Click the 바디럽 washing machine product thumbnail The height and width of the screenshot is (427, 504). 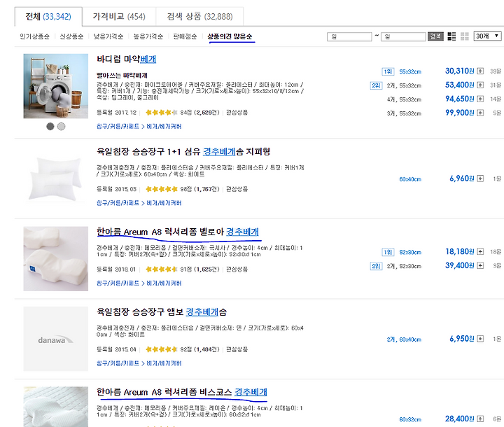click(x=55, y=86)
